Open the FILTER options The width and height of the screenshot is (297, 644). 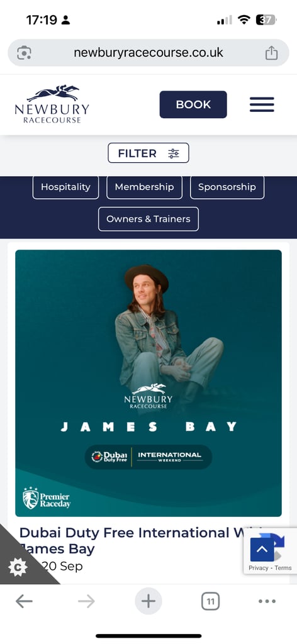[148, 153]
